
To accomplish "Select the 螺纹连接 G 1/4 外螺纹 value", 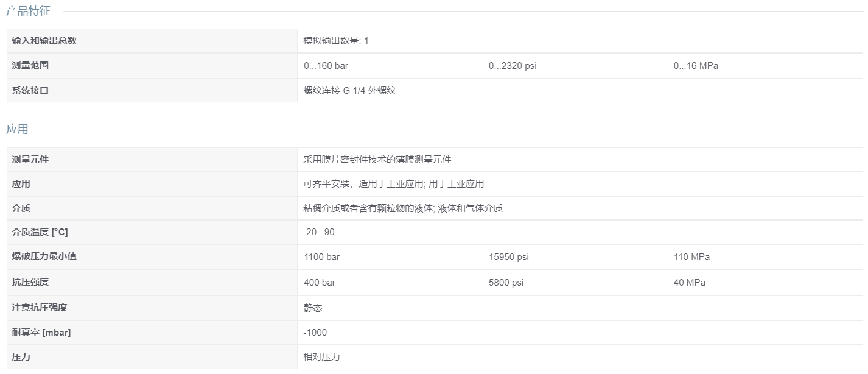I will click(x=350, y=90).
